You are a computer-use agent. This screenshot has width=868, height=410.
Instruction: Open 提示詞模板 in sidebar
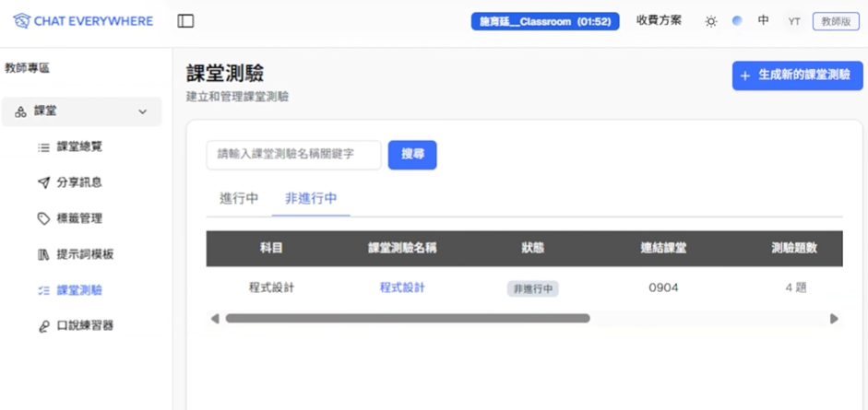tap(85, 254)
